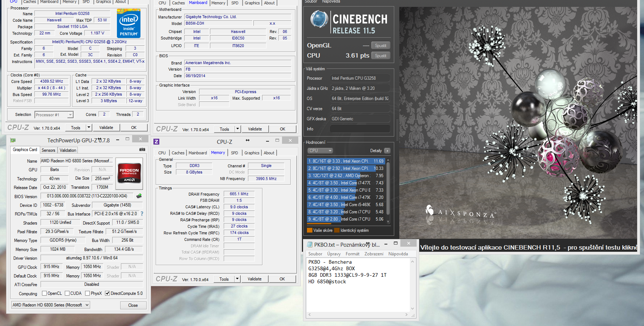This screenshot has width=644, height=326.
Task: Minimize the GPU-Z window
Action: pos(118,139)
